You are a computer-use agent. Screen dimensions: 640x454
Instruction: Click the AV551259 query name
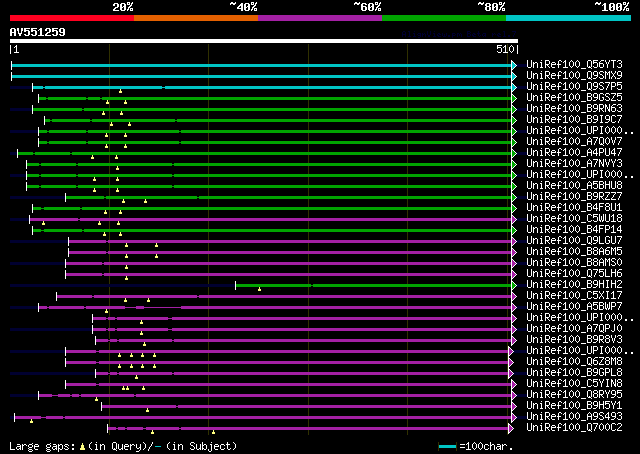pos(37,32)
